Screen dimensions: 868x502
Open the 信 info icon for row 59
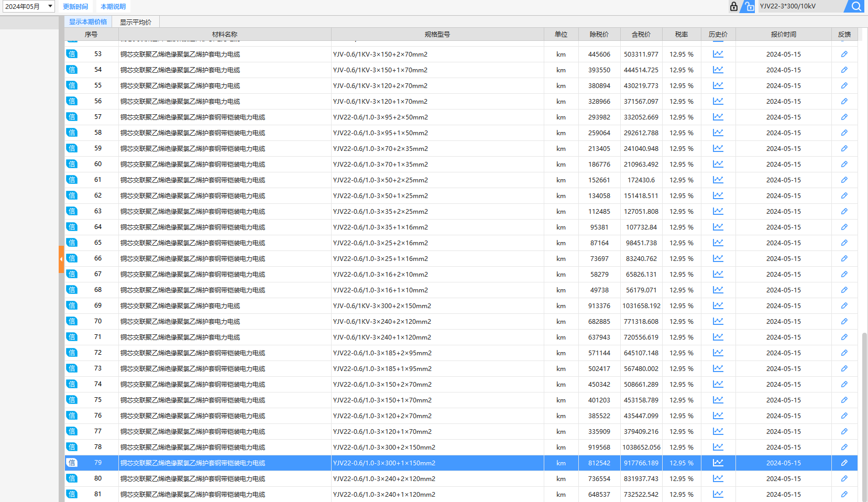pos(72,148)
